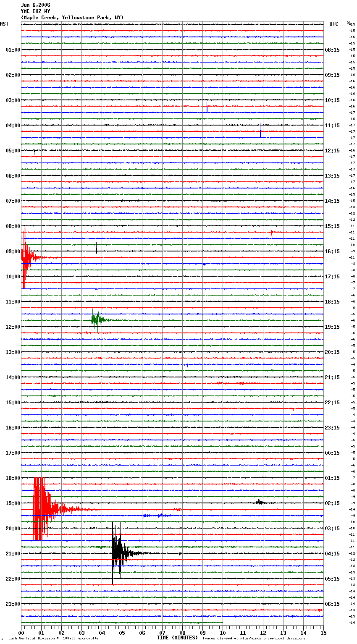
Task: Click the "18:00" MST time label
Action: click(13, 478)
